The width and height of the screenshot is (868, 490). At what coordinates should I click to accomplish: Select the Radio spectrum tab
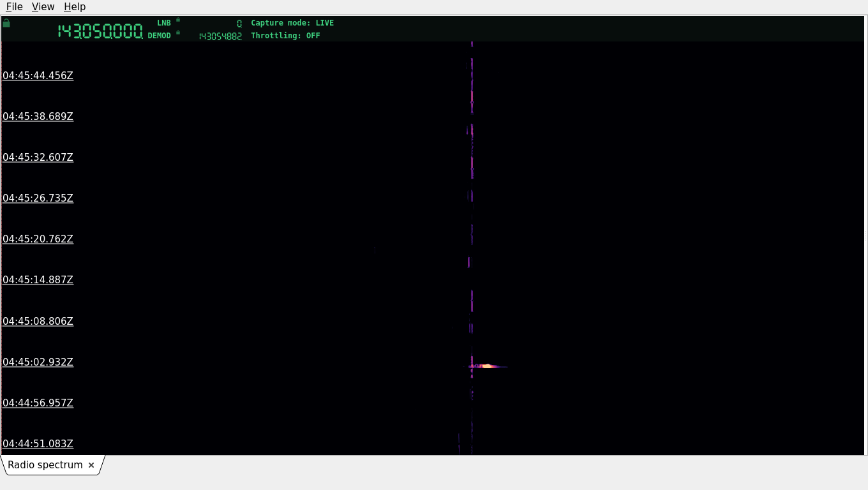click(45, 465)
